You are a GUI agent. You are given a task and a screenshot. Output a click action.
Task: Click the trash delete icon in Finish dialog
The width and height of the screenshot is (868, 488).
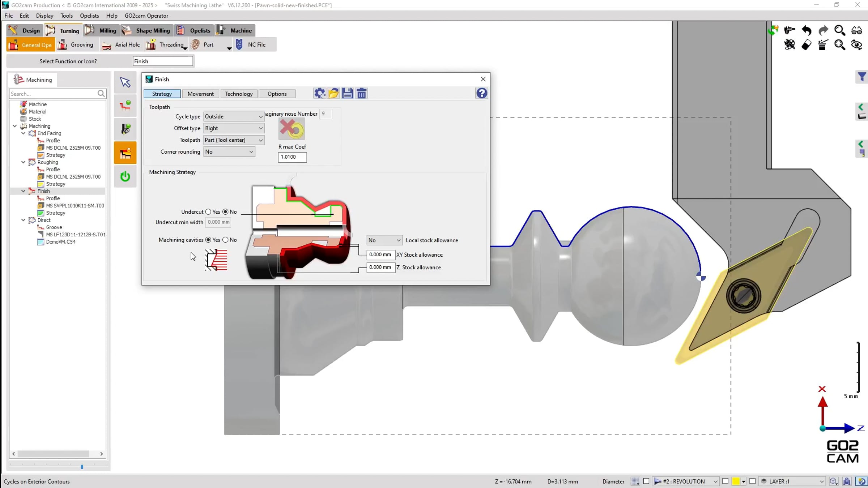point(362,93)
